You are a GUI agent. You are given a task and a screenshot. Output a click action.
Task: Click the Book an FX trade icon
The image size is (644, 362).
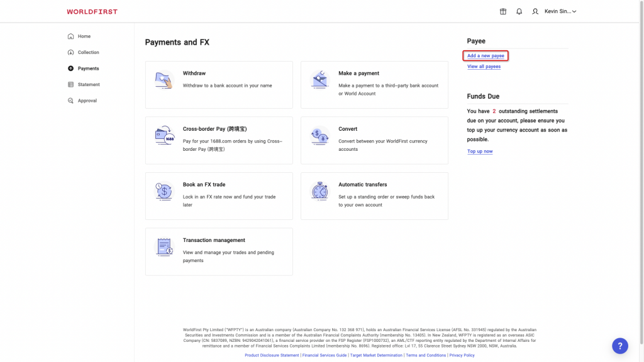click(x=164, y=191)
